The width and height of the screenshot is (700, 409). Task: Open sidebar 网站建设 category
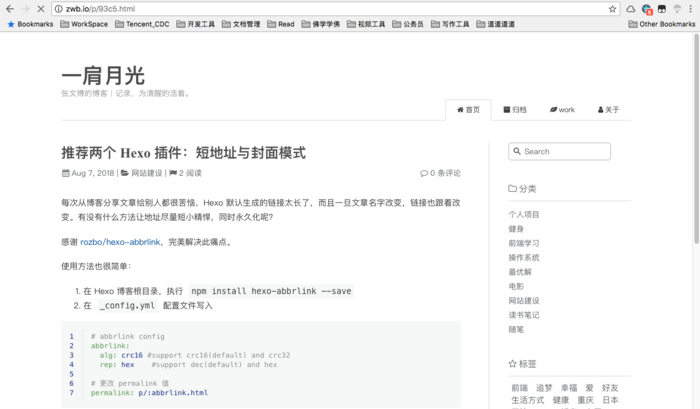point(524,301)
